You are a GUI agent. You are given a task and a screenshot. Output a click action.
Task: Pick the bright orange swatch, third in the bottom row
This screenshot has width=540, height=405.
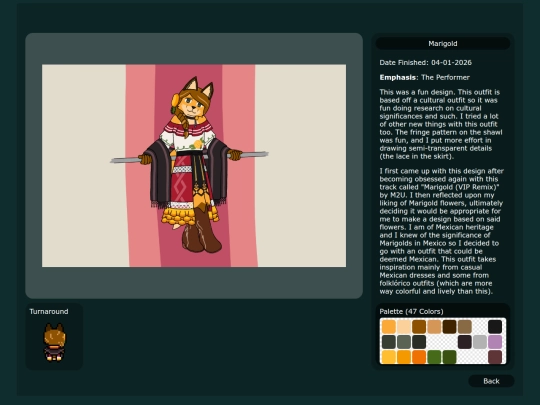click(x=419, y=357)
